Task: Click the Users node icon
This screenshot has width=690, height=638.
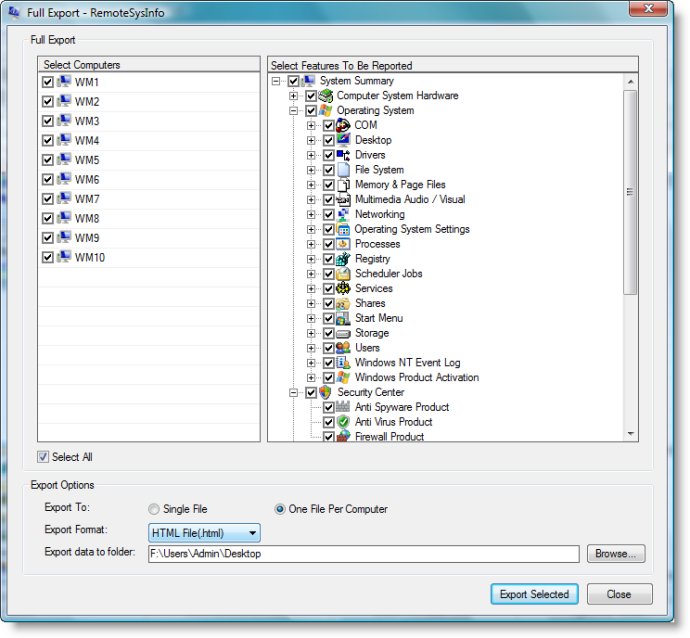Action: (x=343, y=348)
